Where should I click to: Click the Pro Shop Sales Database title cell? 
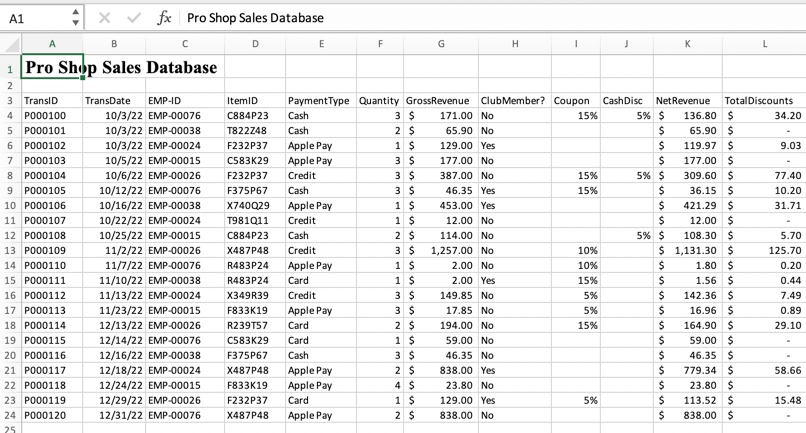(52, 67)
